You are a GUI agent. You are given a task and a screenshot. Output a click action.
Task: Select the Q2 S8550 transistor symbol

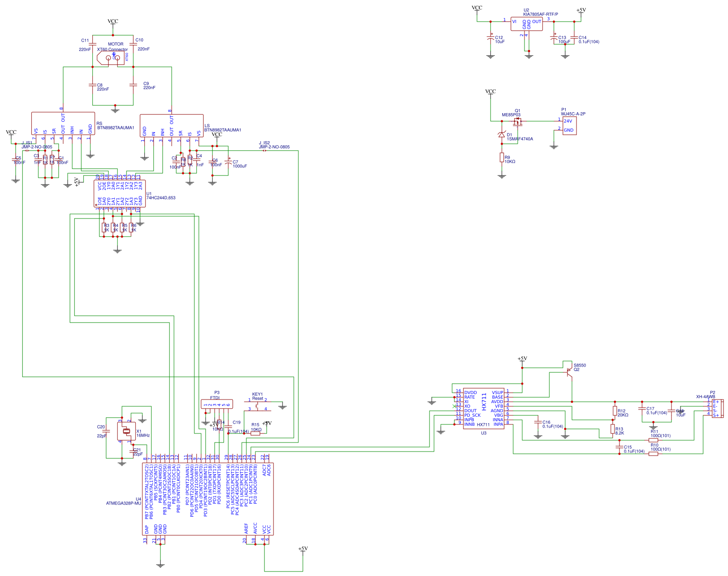click(x=568, y=372)
